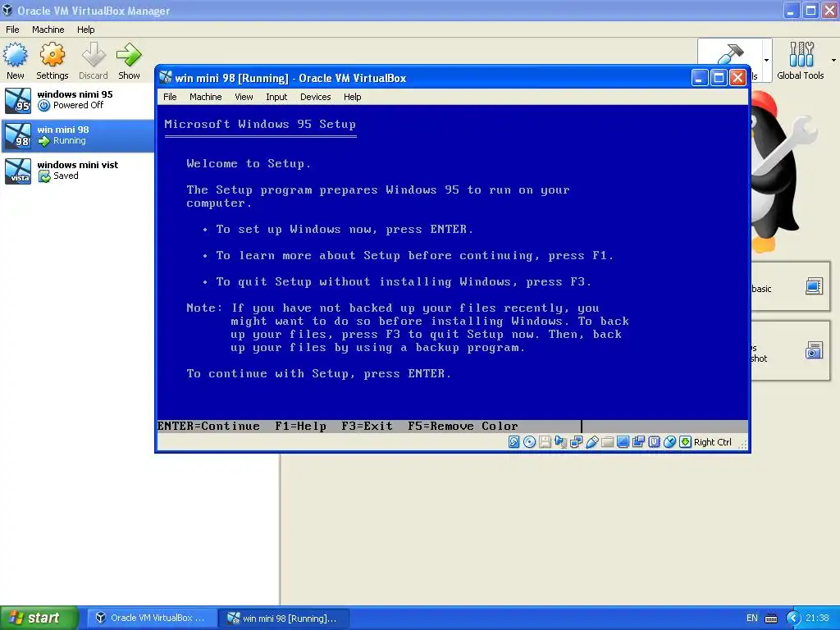840x630 pixels.
Task: Click the Right Ctrl host key label
Action: (x=713, y=442)
